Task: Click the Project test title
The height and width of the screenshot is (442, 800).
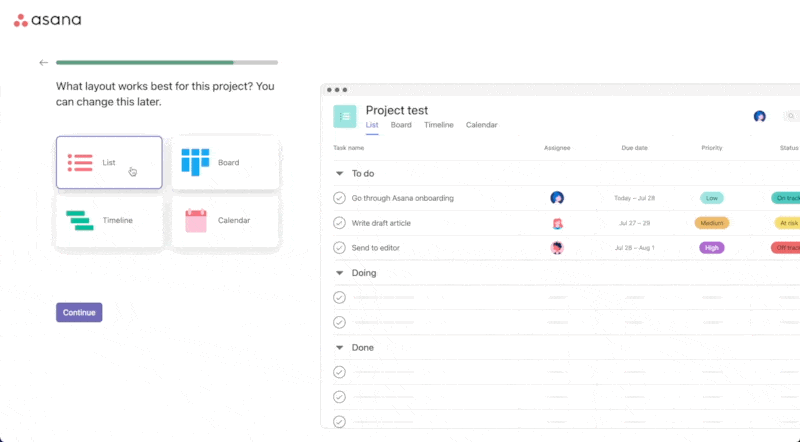Action: point(397,110)
